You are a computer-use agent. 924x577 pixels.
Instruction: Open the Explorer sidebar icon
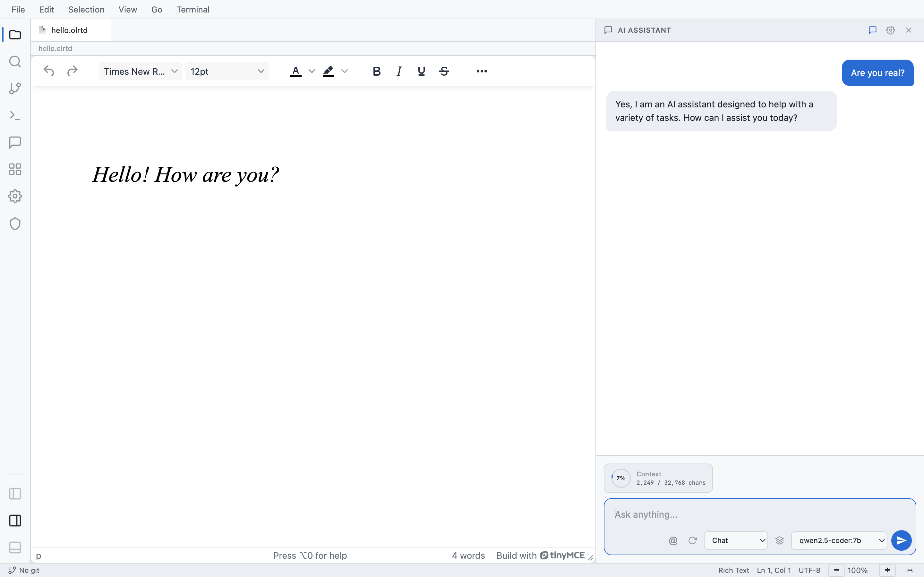click(x=15, y=35)
